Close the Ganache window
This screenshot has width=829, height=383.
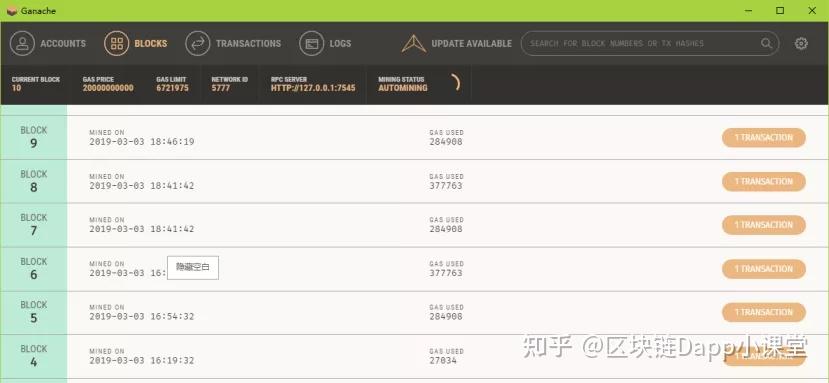[812, 11]
